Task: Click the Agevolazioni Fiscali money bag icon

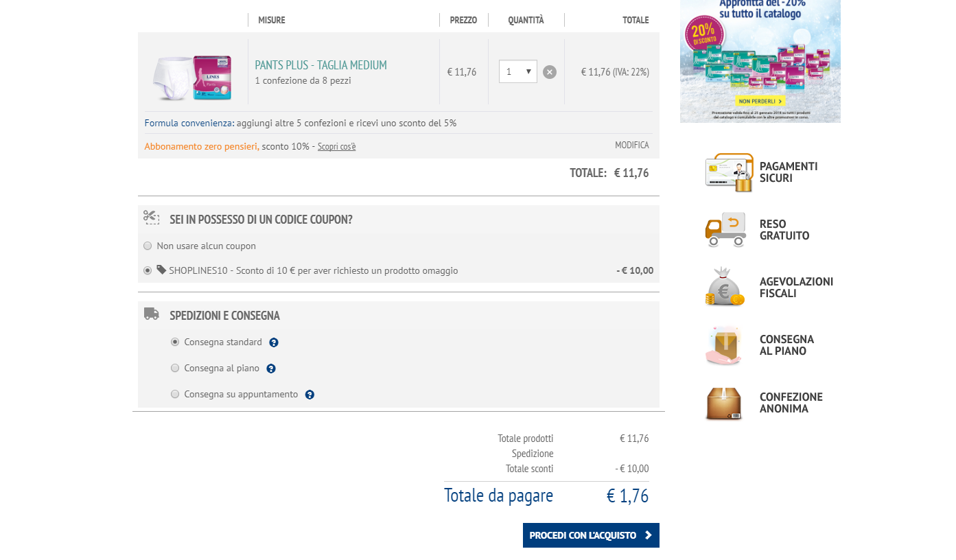Action: (x=724, y=287)
